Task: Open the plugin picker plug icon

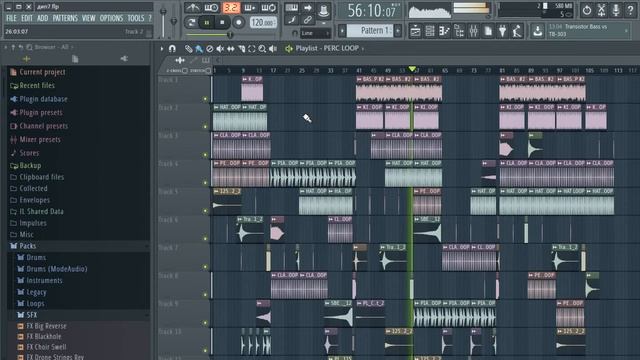Action: point(502,31)
